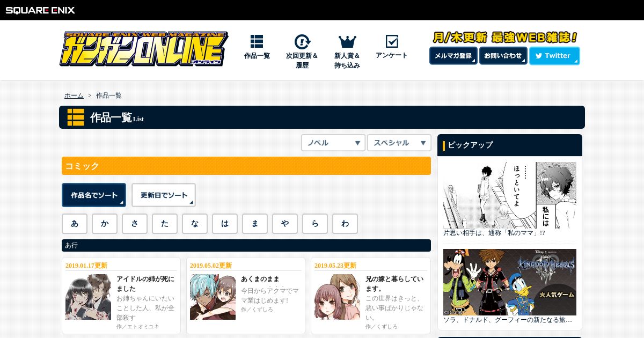Click 片思い相手は、通称「私のママ」!? caption
Screen dimensions: 644x338
[x=494, y=233]
